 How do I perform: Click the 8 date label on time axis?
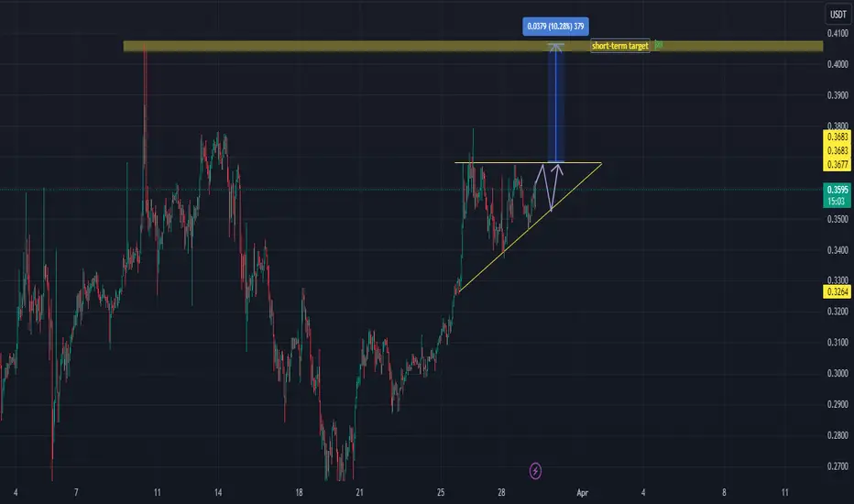click(724, 493)
